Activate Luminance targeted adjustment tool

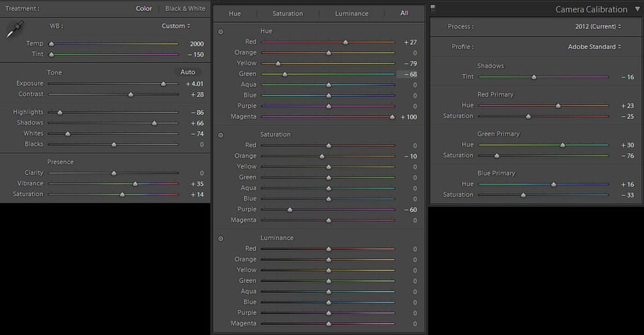[221, 239]
